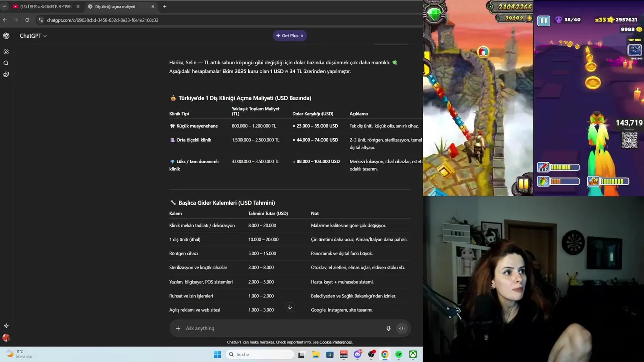Screen dimensions: 644x362
Task: Open the ChatGPT logo sidebar toggle
Action: [6, 36]
